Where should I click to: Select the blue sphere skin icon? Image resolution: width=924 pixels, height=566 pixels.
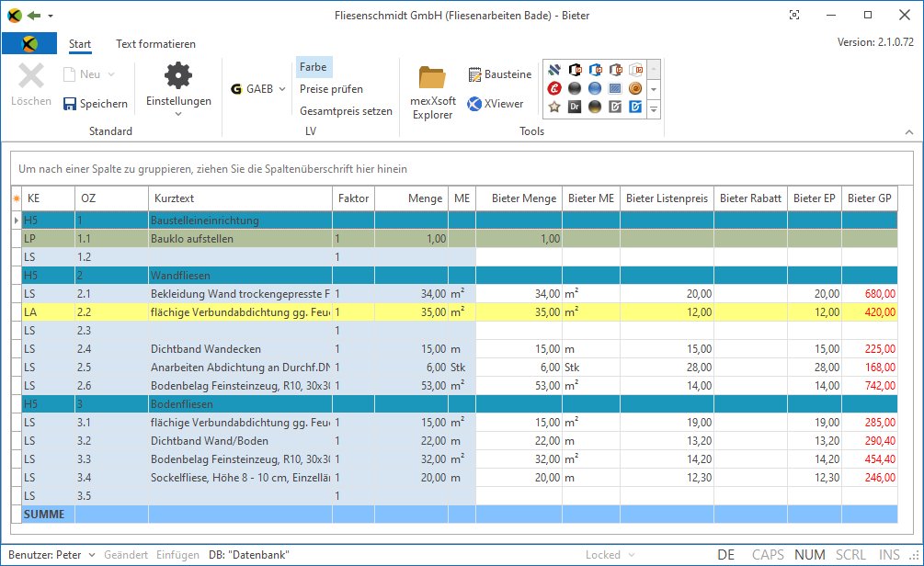coord(595,88)
